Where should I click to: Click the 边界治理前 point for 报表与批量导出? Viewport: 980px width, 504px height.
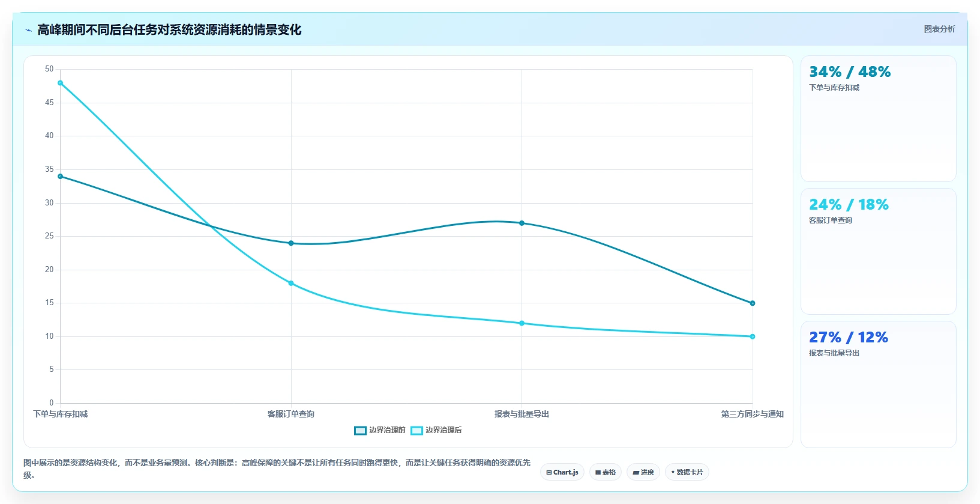tap(522, 223)
